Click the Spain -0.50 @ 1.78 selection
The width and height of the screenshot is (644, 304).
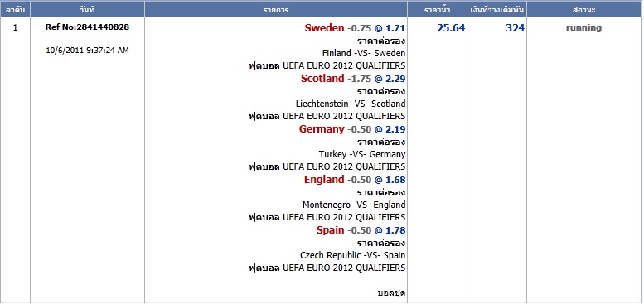point(361,230)
